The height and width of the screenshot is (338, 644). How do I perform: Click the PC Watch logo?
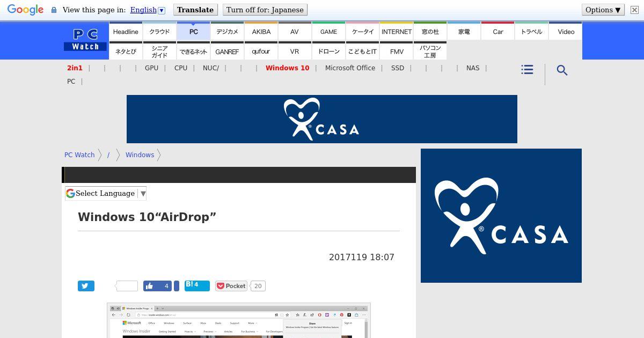(x=85, y=40)
